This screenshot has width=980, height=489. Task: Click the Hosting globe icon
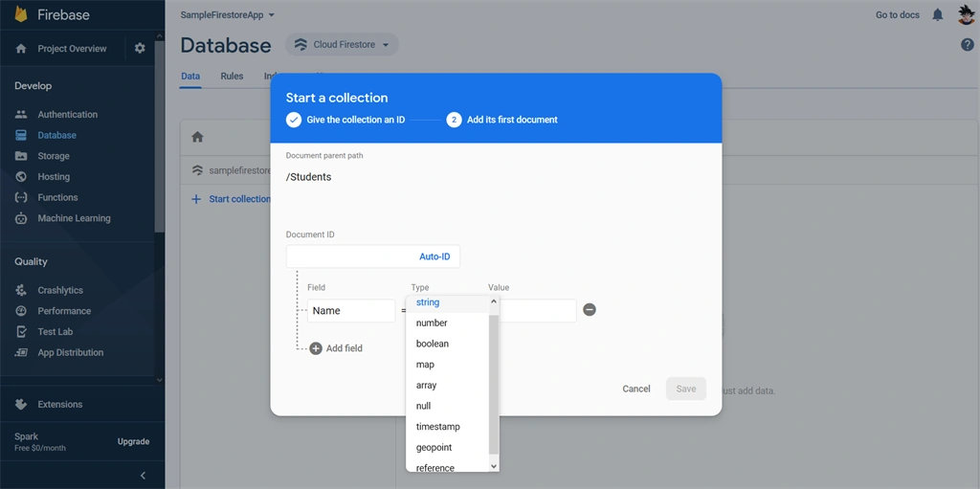point(21,176)
